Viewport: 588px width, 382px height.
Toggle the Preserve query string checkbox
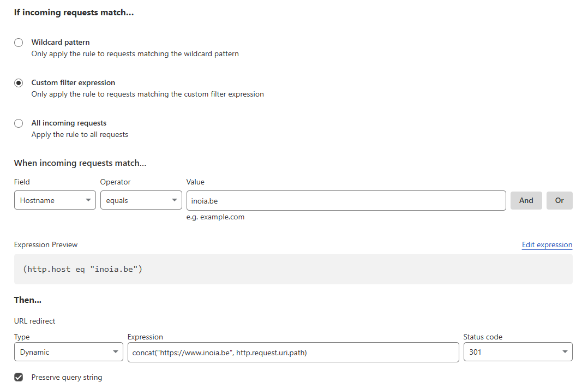point(19,377)
